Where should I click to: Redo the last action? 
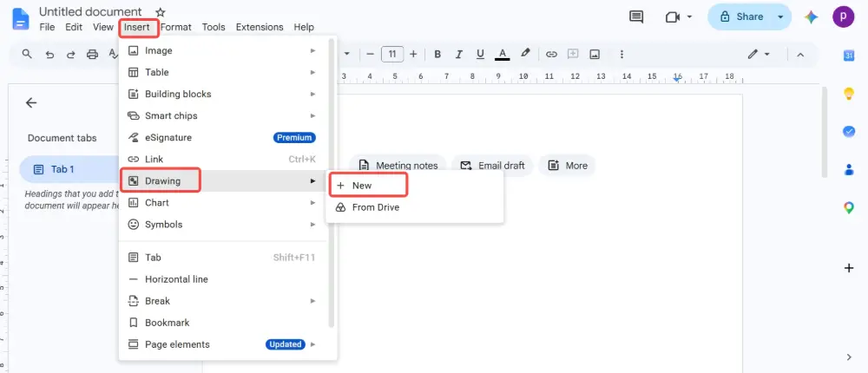click(71, 55)
